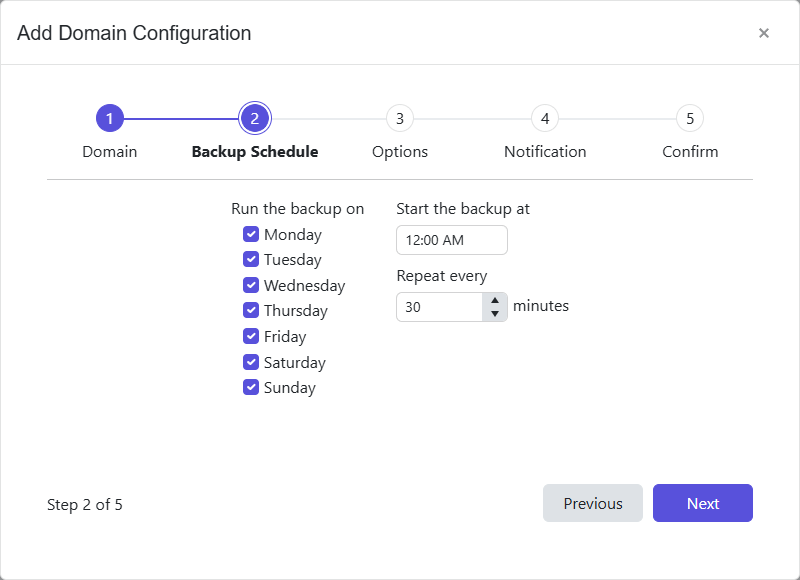Image resolution: width=800 pixels, height=580 pixels.
Task: Click the step 5 Confirm circle
Action: click(x=690, y=117)
